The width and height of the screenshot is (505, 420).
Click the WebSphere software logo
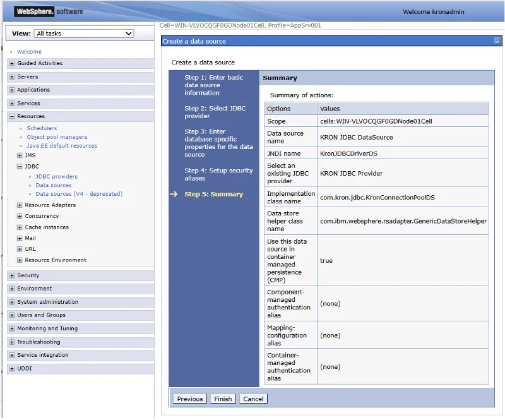pos(49,11)
